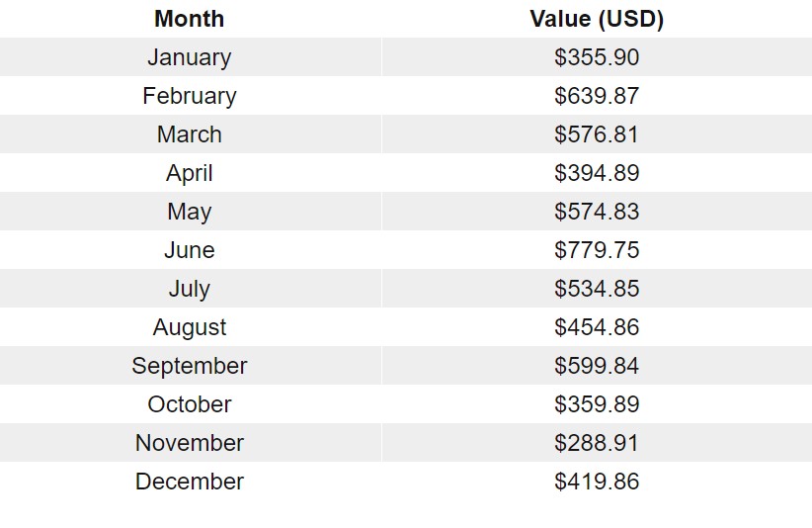Image resolution: width=812 pixels, height=528 pixels.
Task: Click the Value (USD) column header
Action: tap(597, 19)
